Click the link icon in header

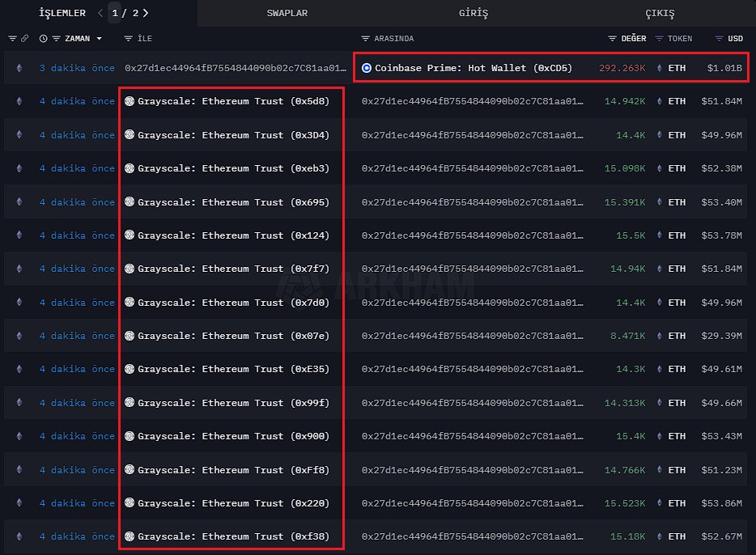pyautogui.click(x=24, y=39)
